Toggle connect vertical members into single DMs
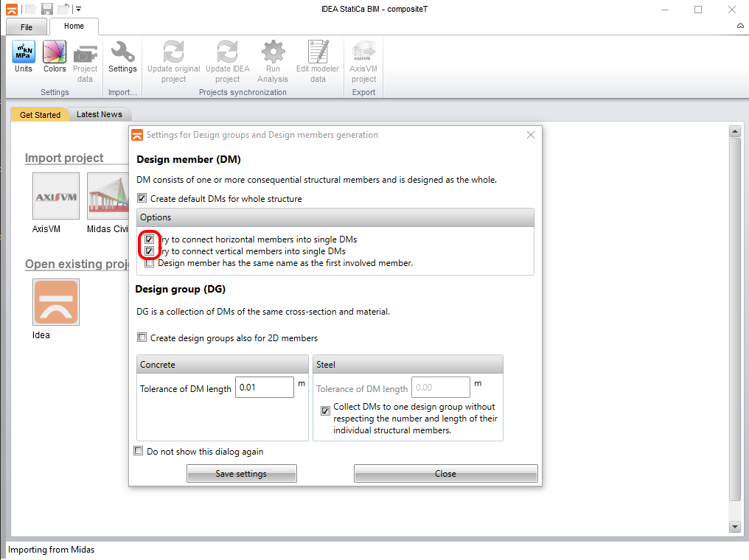Image resolution: width=749 pixels, height=560 pixels. (x=150, y=251)
